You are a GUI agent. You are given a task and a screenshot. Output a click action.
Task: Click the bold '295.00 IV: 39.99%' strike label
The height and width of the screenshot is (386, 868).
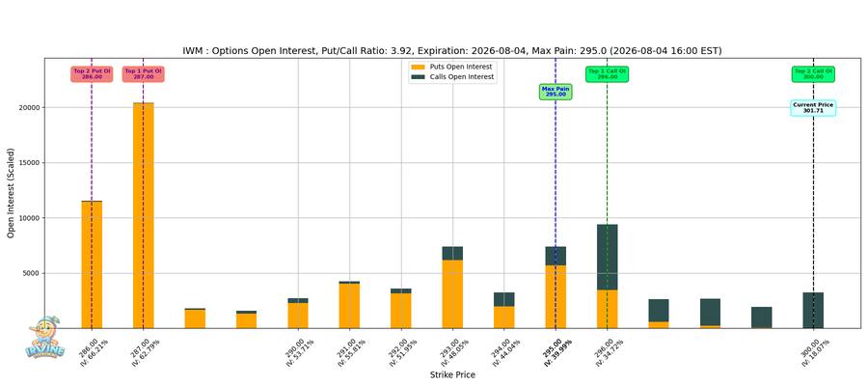coord(557,352)
